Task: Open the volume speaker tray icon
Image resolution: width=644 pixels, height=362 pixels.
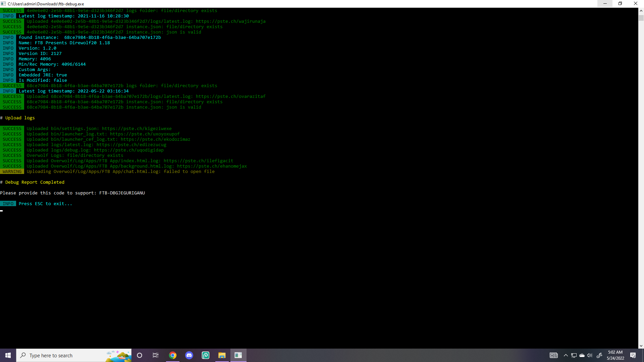Action: (x=590, y=355)
